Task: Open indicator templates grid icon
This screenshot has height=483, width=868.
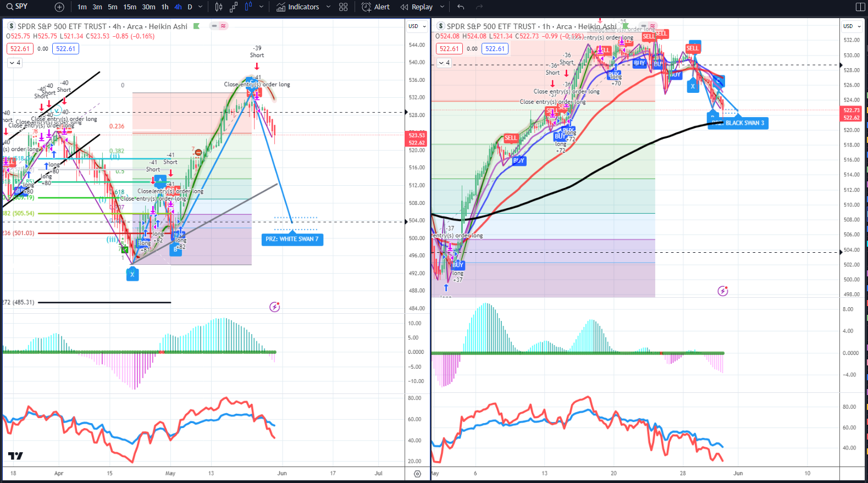Action: [x=344, y=7]
